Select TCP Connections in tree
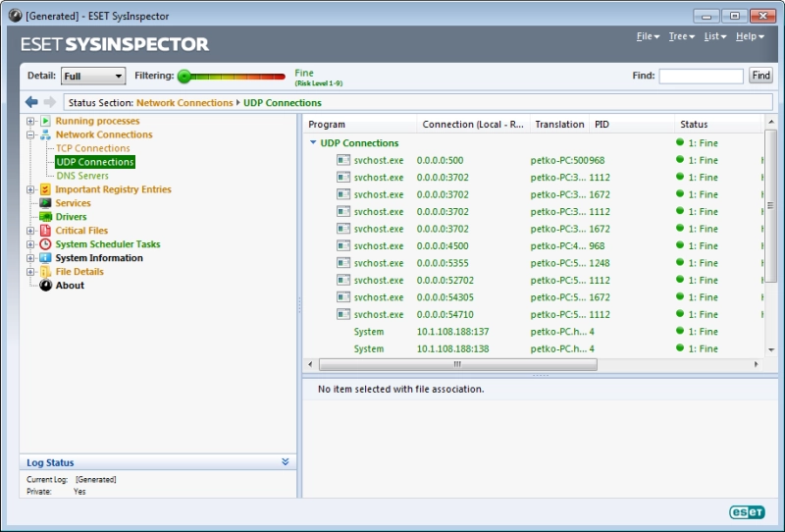The image size is (785, 532). point(93,148)
